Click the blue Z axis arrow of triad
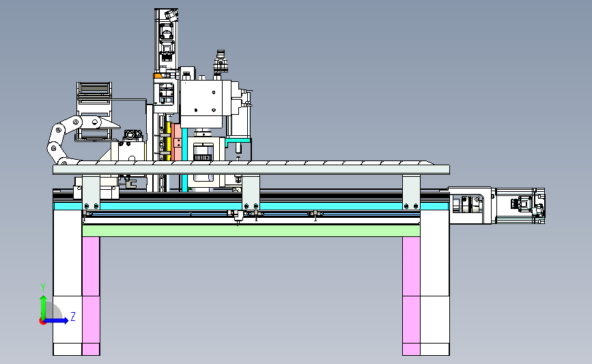Image resolution: width=592 pixels, height=364 pixels. pyautogui.click(x=56, y=321)
